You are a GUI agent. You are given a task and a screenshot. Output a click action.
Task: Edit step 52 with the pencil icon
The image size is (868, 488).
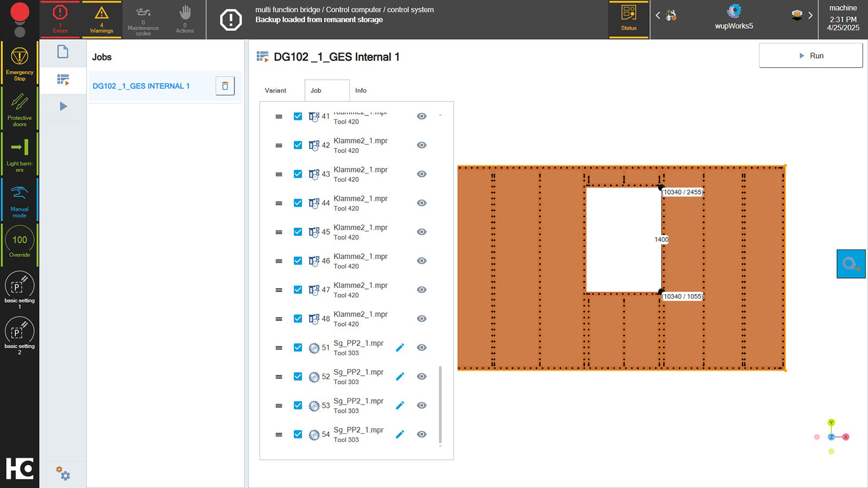[400, 376]
